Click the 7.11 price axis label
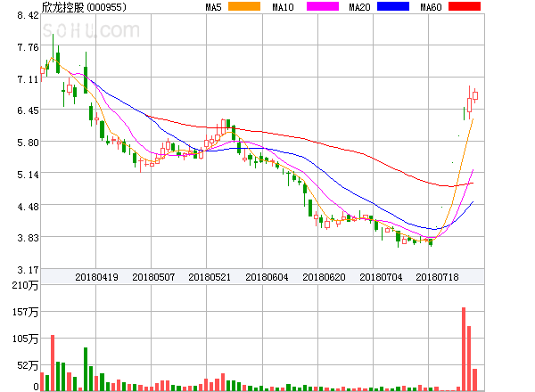 click(28, 79)
